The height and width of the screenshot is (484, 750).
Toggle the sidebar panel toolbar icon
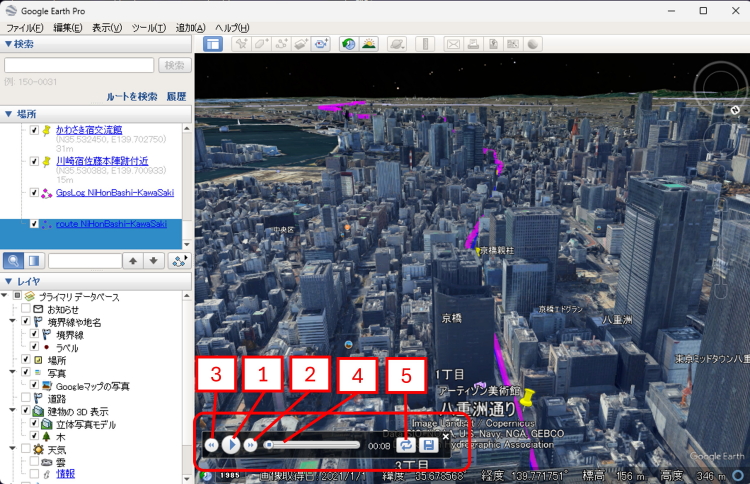213,44
